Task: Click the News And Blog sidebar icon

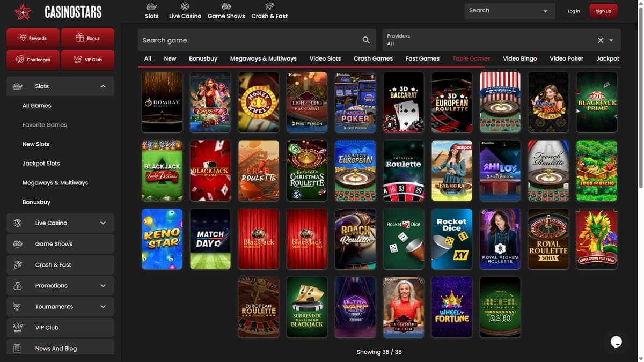Action: (18, 349)
